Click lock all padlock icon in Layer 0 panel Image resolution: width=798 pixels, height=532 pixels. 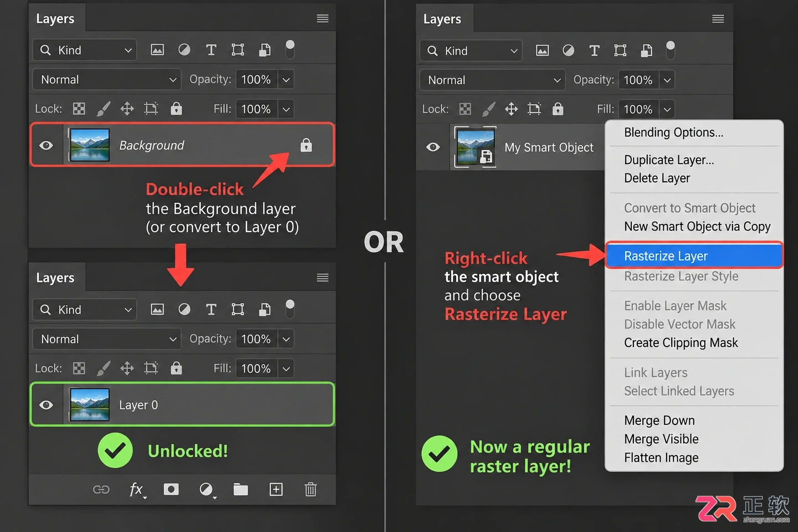[176, 368]
